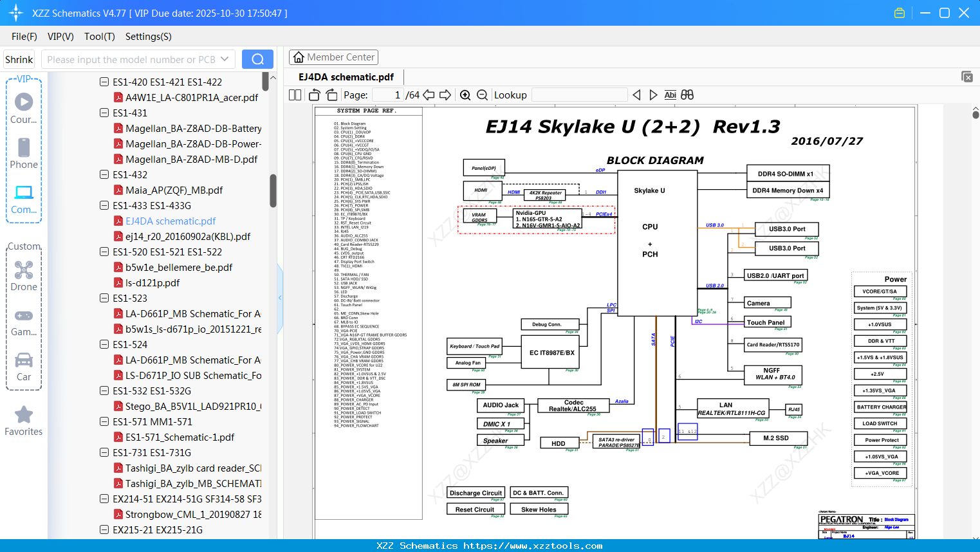Open the Tool(T) menu
This screenshot has height=552, width=980.
[99, 37]
